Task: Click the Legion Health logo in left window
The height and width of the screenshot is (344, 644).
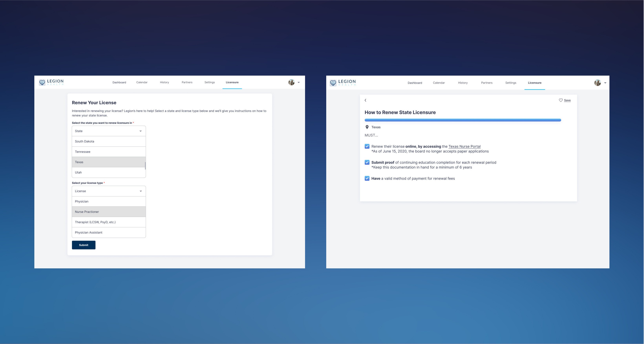Action: (51, 82)
